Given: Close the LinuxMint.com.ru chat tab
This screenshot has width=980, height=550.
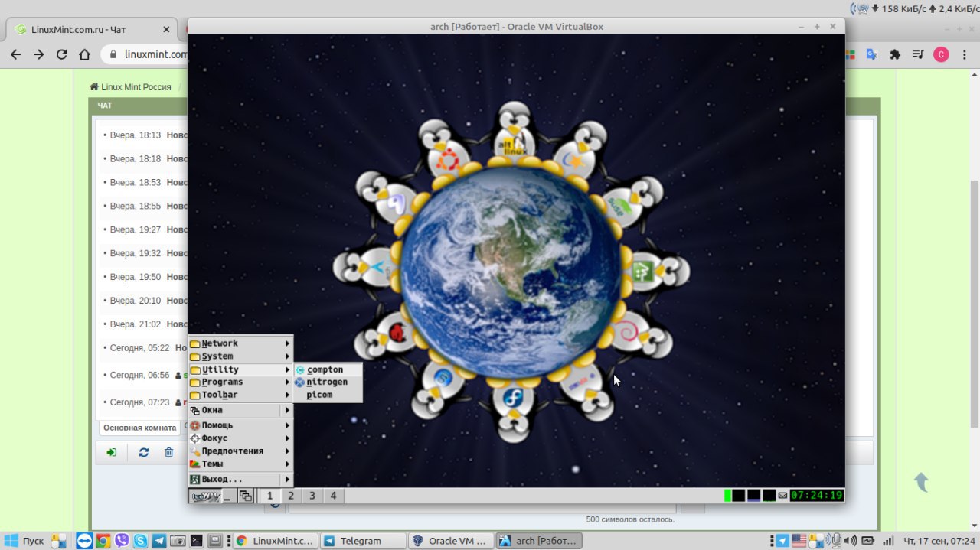Looking at the screenshot, I should pos(167,30).
